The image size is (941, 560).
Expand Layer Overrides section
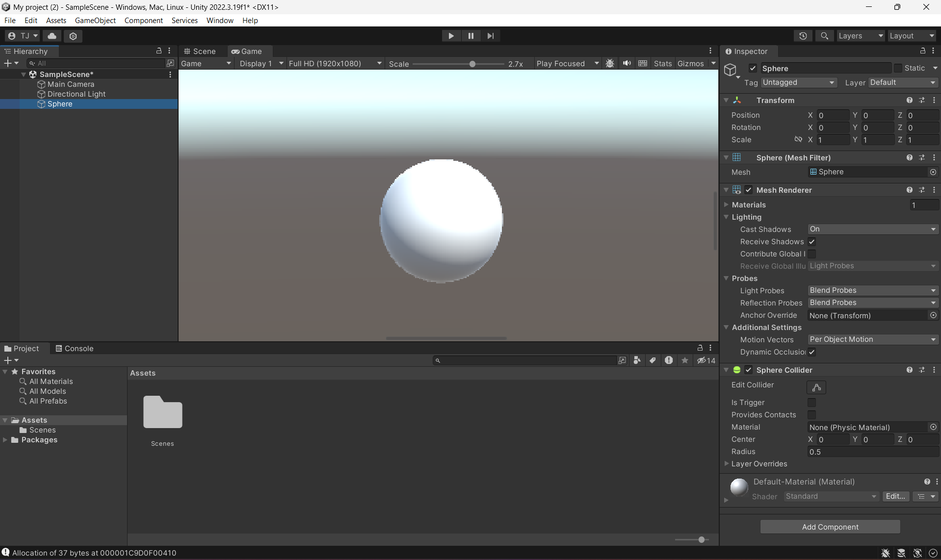point(727,463)
